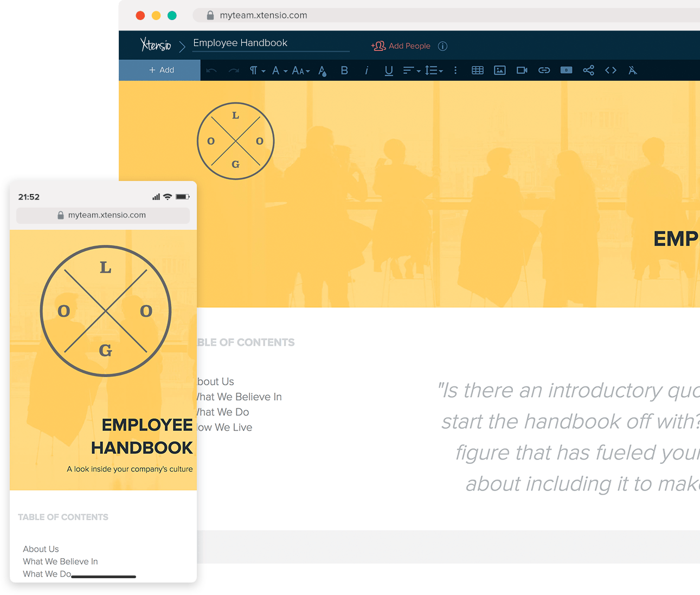Expand the line spacing dropdown
700x595 pixels.
click(x=433, y=70)
